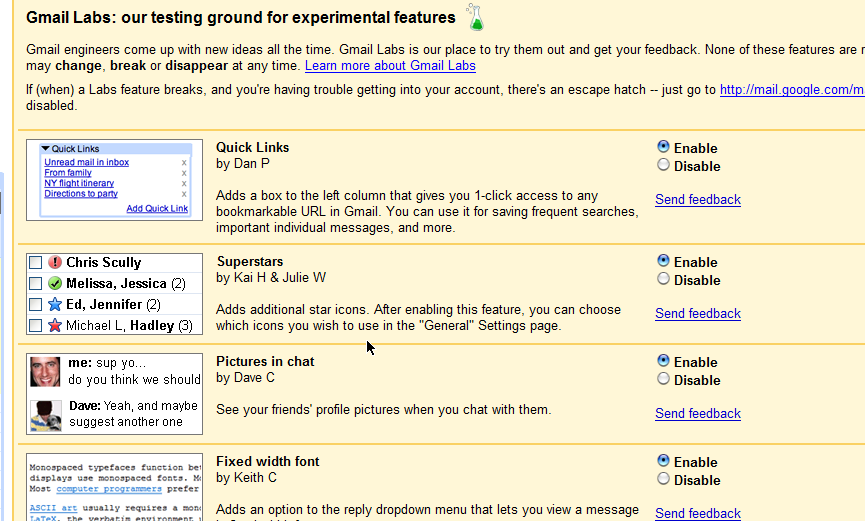This screenshot has width=865, height=521.
Task: Click Unread mail in inbox preview link
Action: (87, 162)
